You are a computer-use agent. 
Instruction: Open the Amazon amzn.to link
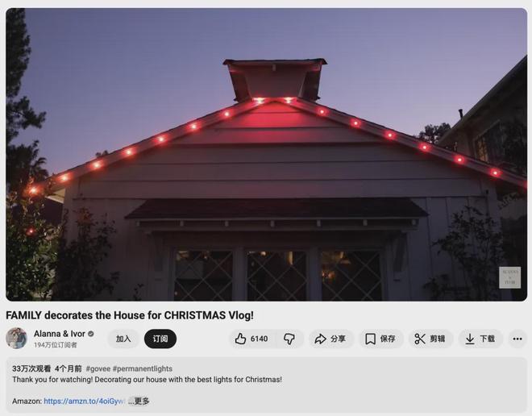coord(84,401)
